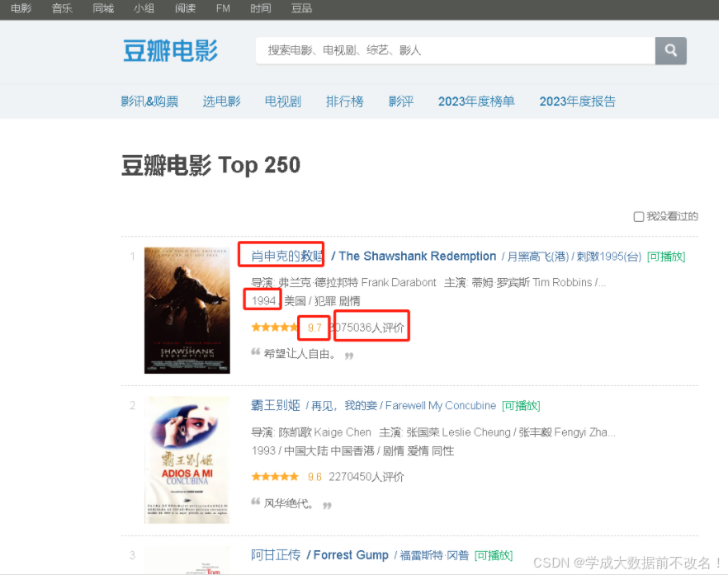Click the 1994 / 美国 / 犯罪 剧情 line
Screen dimensions: 728x575
[x=305, y=301]
